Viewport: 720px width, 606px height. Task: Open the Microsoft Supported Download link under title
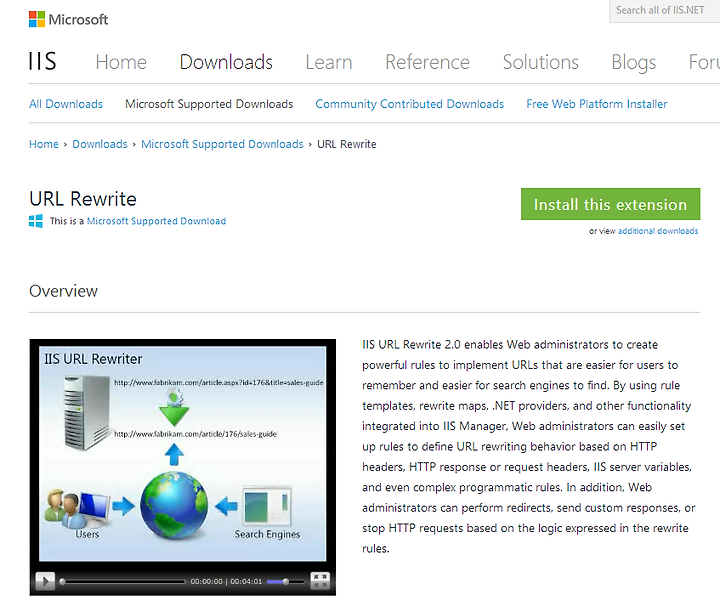click(157, 221)
